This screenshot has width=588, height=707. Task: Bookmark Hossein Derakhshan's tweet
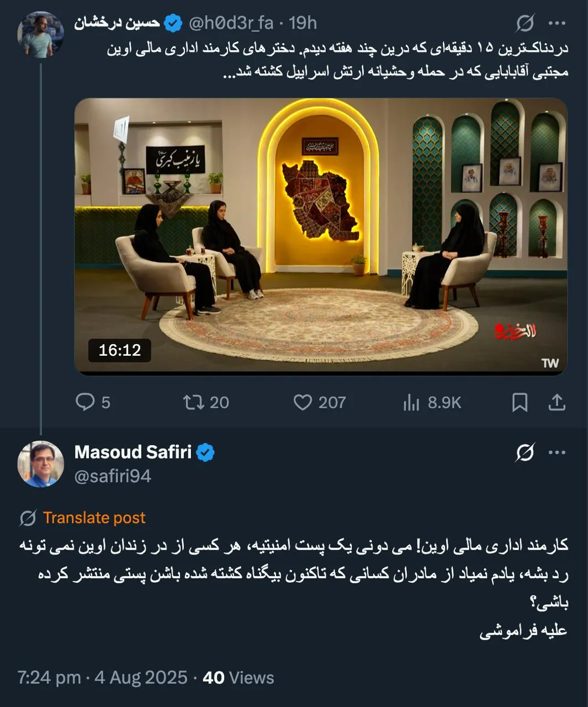519,403
